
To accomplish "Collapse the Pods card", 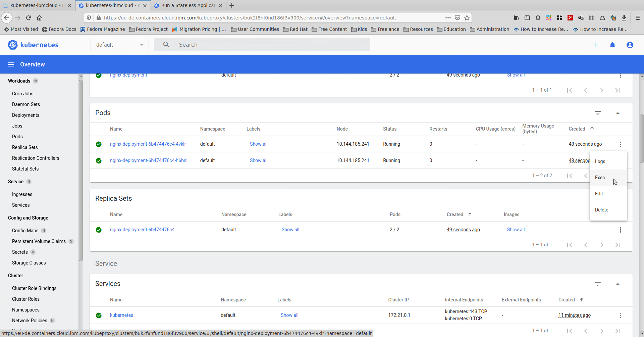I will pos(618,113).
